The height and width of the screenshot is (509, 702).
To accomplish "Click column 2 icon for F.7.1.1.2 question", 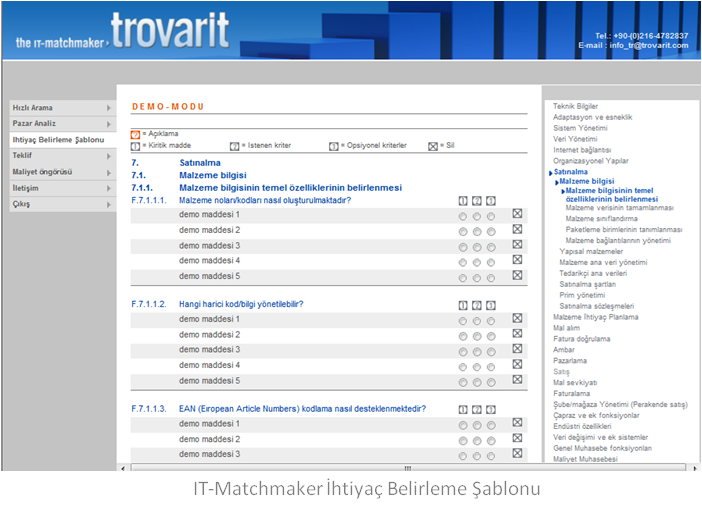I will [477, 305].
